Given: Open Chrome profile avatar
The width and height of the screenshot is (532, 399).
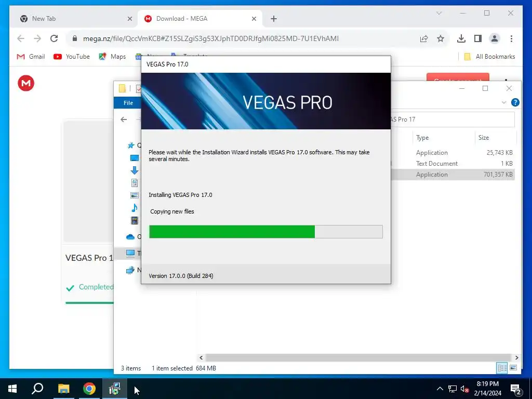Looking at the screenshot, I should [x=495, y=38].
